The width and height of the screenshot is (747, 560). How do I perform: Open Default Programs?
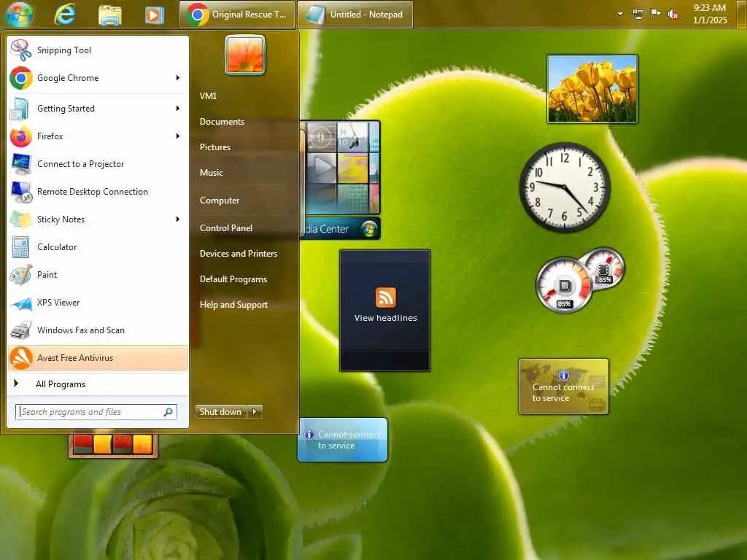coord(233,279)
